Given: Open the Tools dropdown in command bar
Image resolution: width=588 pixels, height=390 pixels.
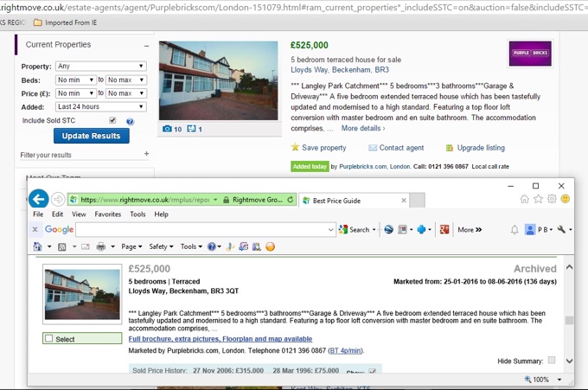Looking at the screenshot, I should click(191, 246).
